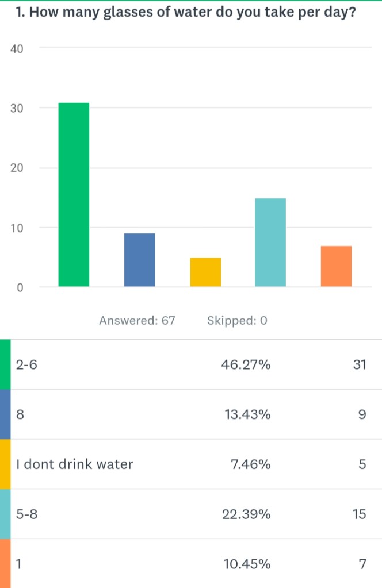Select the "I dont drink water" answer label
This screenshot has width=382, height=588.
[x=75, y=464]
